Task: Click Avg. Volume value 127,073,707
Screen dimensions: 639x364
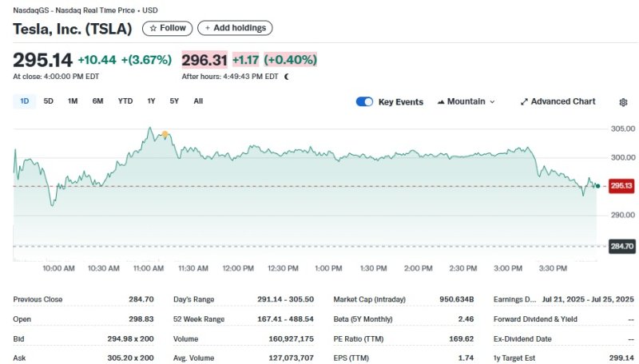Action: tap(292, 358)
